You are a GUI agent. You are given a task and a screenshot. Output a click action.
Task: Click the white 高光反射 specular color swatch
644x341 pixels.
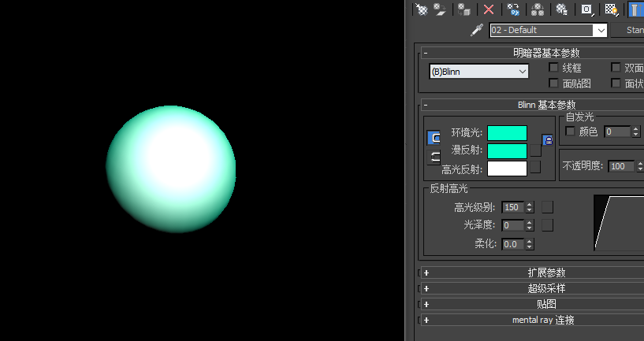[507, 169]
